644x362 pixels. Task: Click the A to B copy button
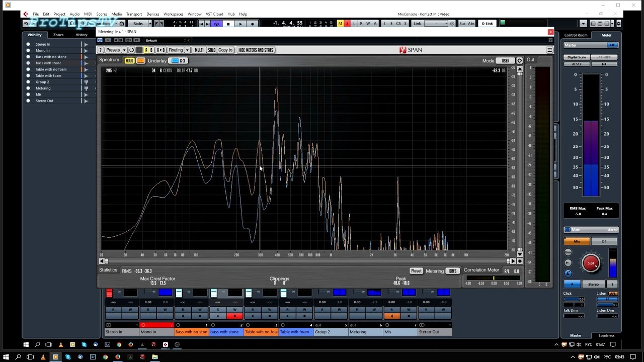[x=160, y=50]
